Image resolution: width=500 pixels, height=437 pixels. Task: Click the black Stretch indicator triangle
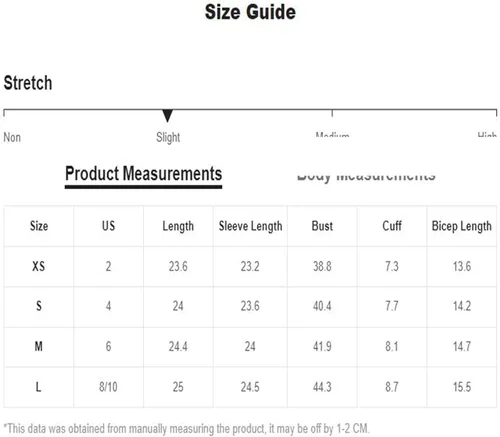click(x=167, y=115)
